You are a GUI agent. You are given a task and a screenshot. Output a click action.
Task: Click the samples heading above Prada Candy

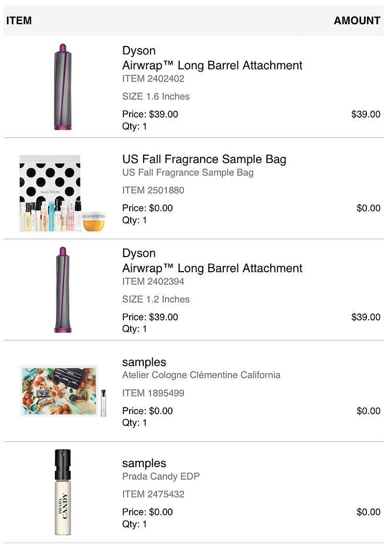point(144,463)
